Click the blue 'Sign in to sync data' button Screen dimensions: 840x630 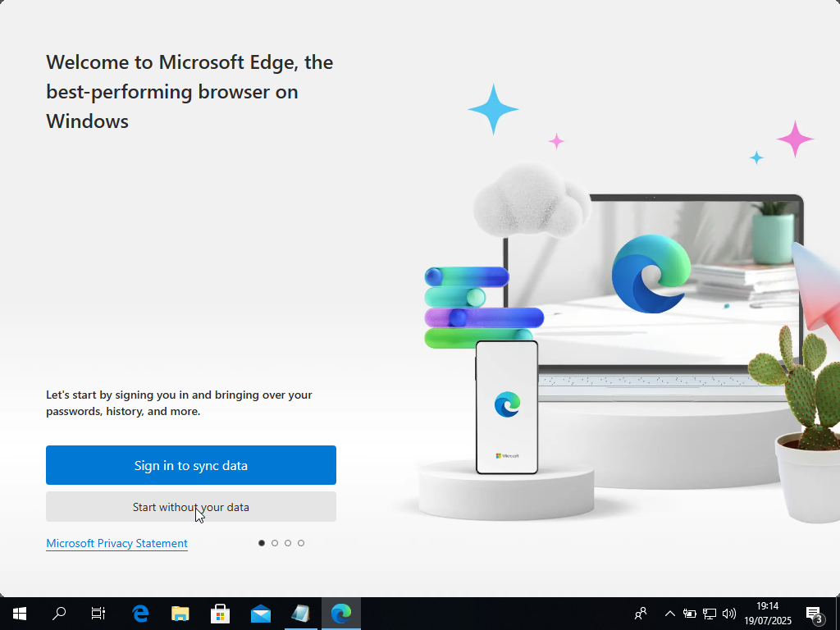coord(190,465)
